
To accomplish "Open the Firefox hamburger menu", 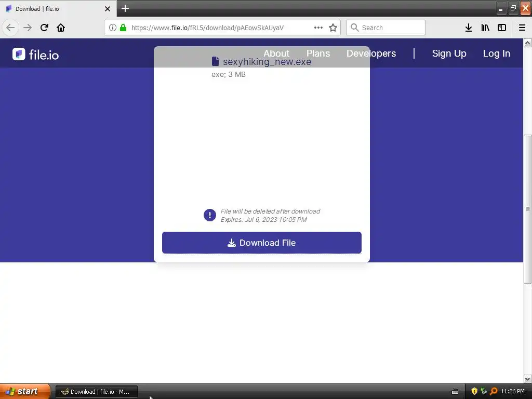I will (522, 28).
